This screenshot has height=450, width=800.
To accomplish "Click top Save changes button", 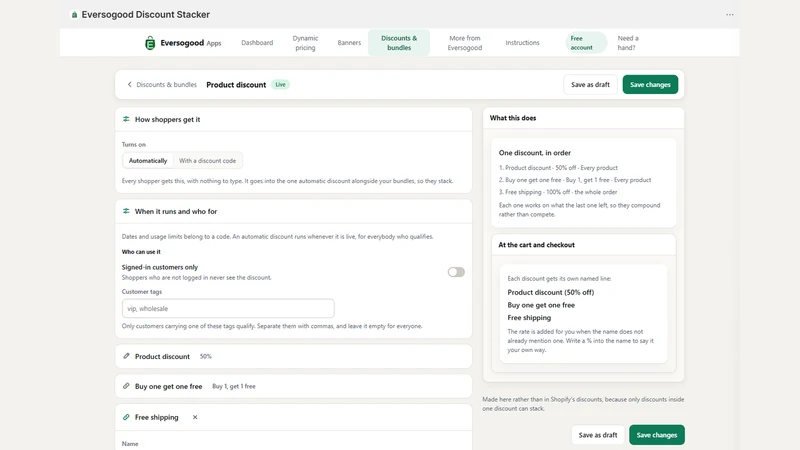I will (650, 85).
